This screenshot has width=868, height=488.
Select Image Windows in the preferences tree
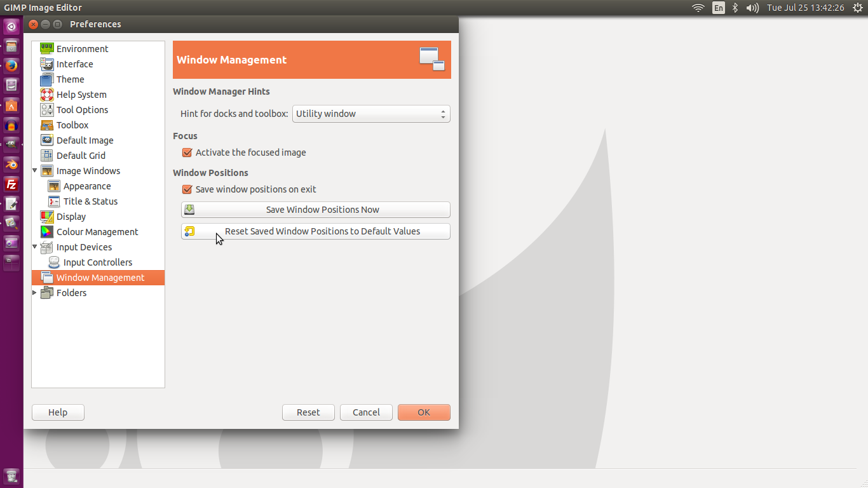(88, 171)
